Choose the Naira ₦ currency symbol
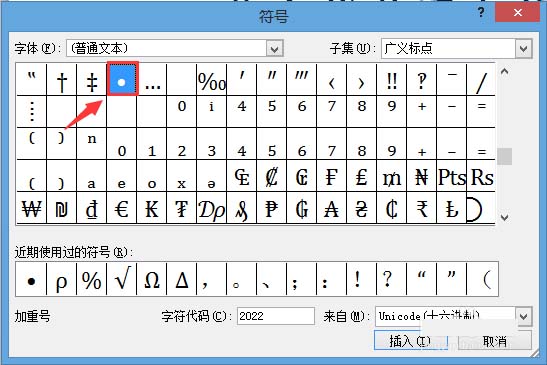The width and height of the screenshot is (547, 365). (422, 176)
